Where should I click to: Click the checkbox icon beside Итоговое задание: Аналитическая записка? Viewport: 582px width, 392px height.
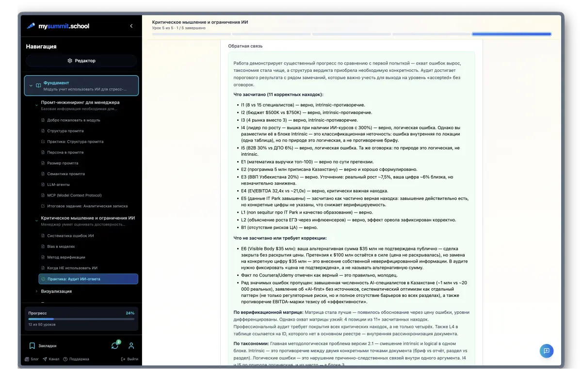point(43,206)
